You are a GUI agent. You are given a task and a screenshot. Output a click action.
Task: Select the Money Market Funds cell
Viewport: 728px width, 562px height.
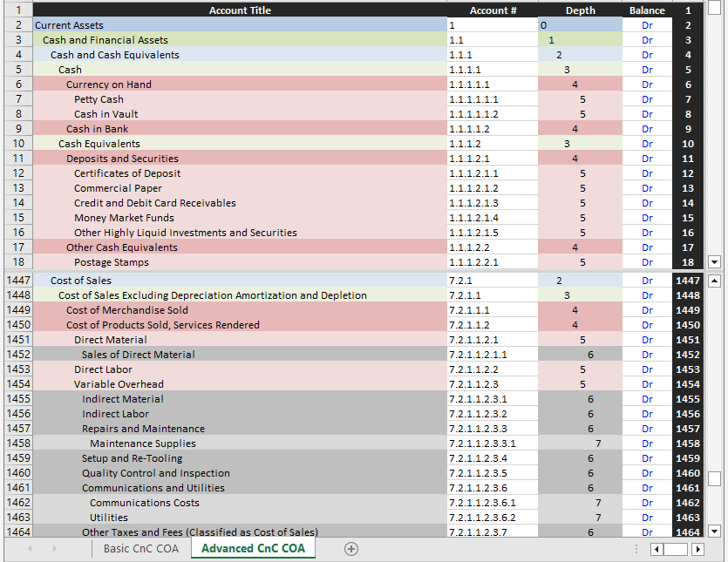pos(240,218)
